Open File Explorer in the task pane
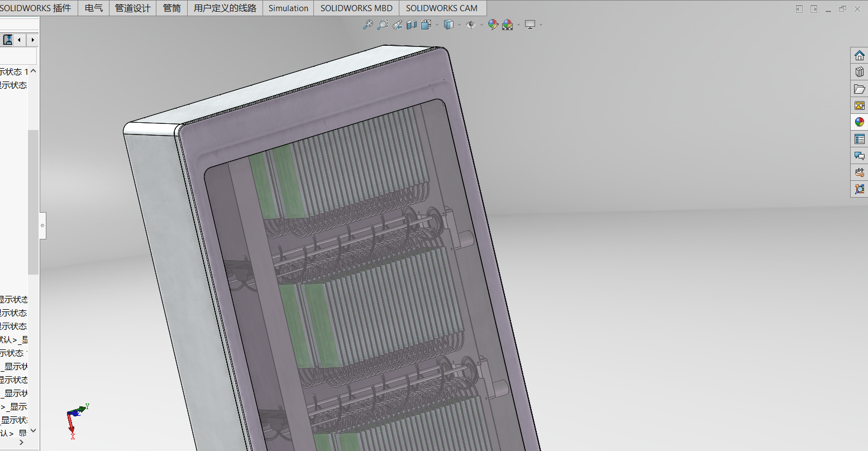Image resolution: width=868 pixels, height=451 pixels. point(859,89)
